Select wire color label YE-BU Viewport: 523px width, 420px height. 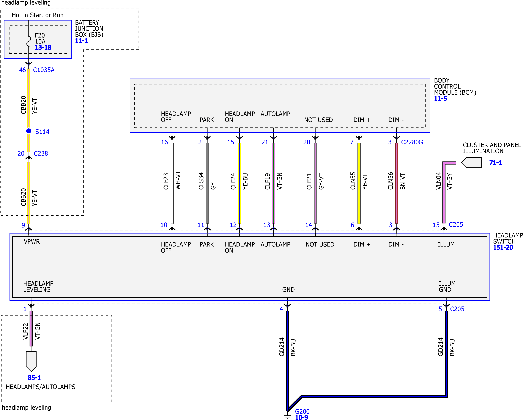pyautogui.click(x=245, y=181)
